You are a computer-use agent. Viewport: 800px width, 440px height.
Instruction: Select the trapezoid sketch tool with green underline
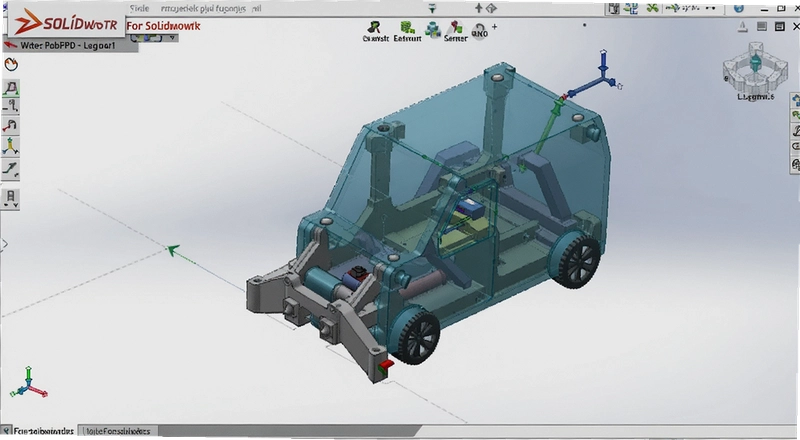click(11, 88)
